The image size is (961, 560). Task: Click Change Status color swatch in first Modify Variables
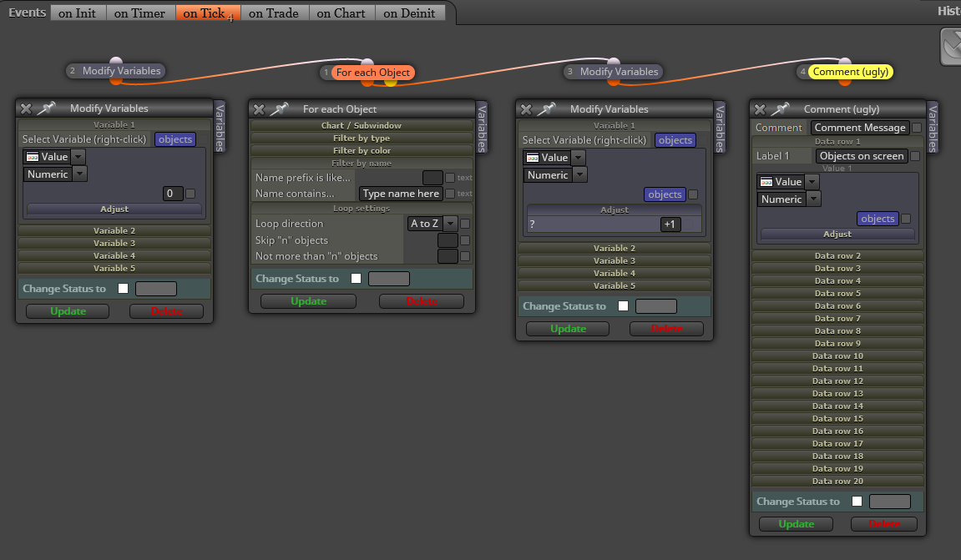(156, 289)
